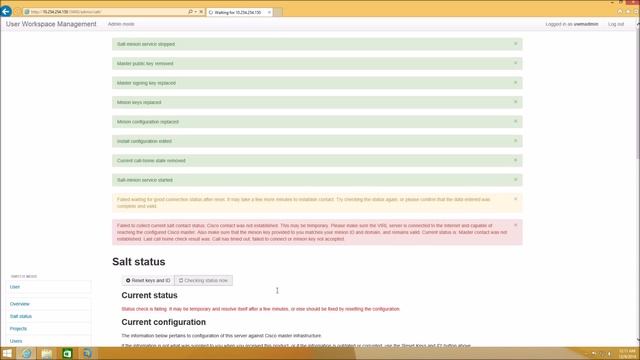Click the Checking status now button
Viewport: 640px width, 360px height.
(203, 280)
